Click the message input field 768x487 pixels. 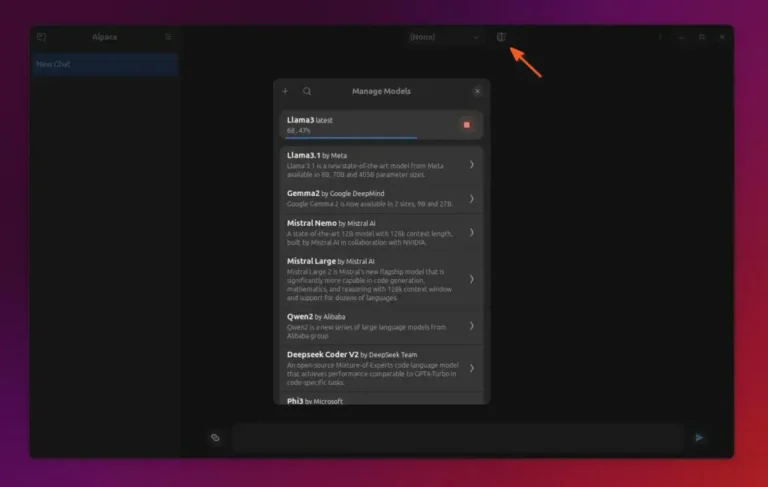(x=458, y=437)
